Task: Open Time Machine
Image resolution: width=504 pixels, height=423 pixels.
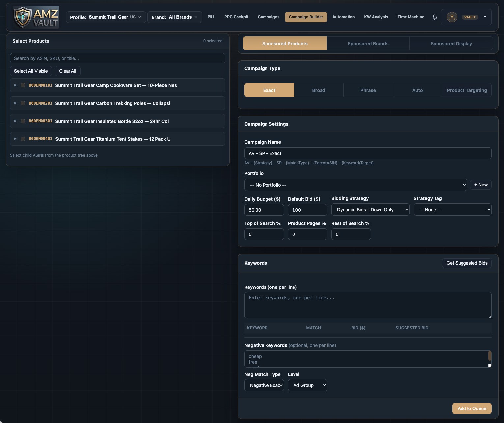Action: [411, 17]
